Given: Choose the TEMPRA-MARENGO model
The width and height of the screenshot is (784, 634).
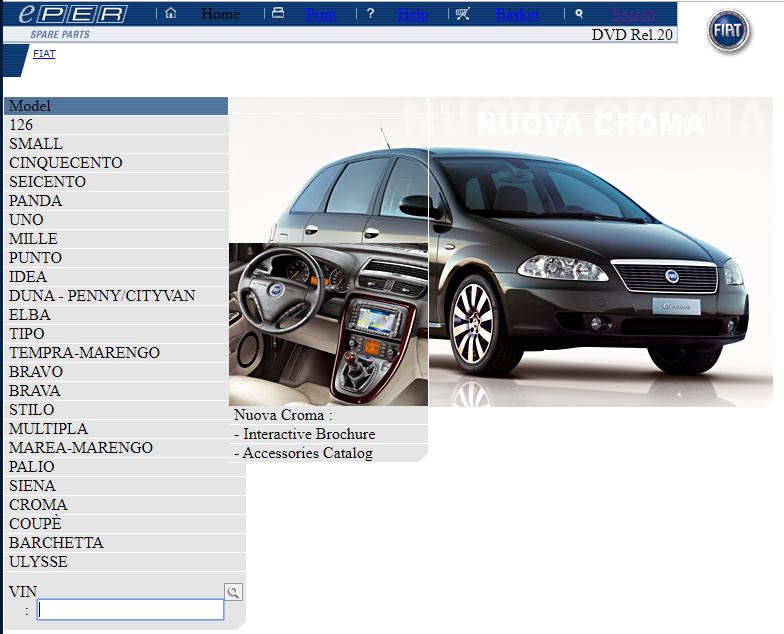Looking at the screenshot, I should point(116,353).
